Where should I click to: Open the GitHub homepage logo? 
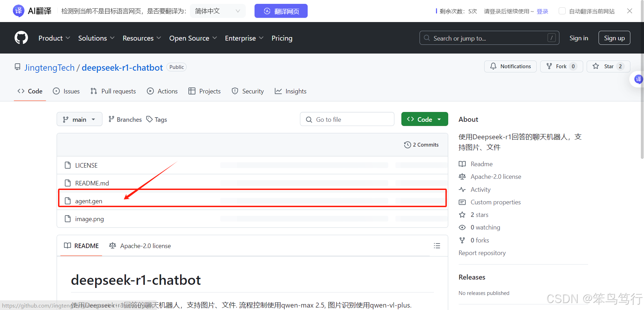pyautogui.click(x=21, y=38)
